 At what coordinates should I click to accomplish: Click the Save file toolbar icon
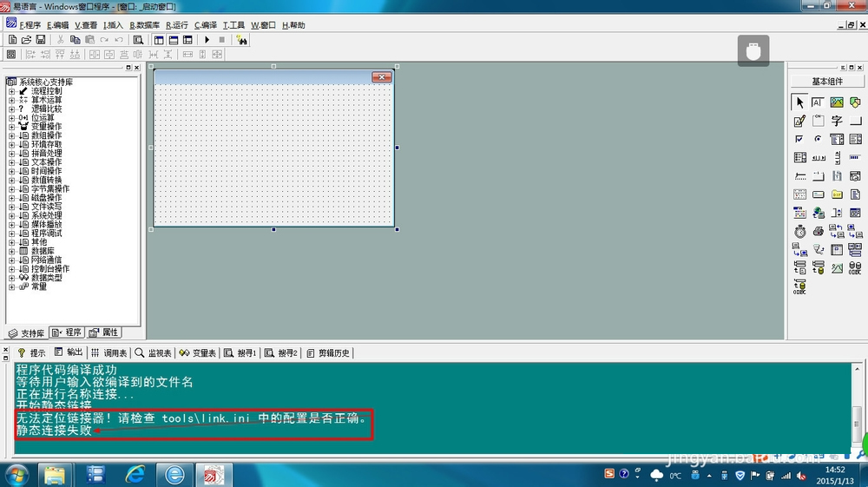tap(41, 40)
